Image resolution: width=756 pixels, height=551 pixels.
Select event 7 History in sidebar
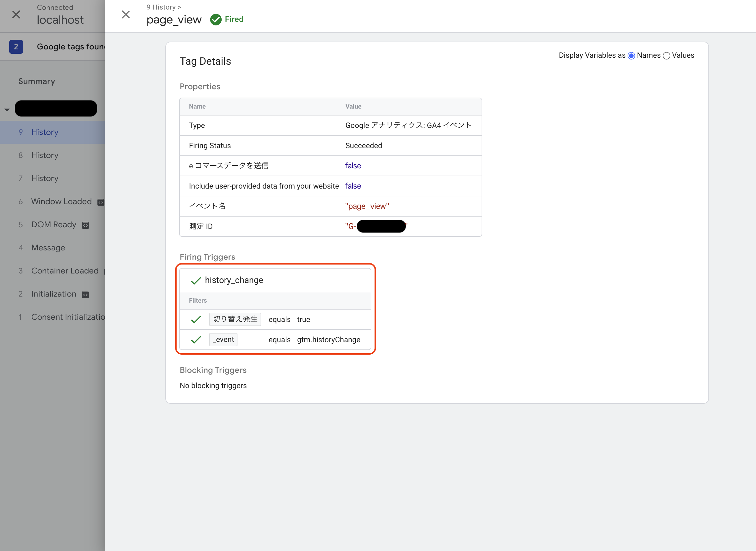pos(45,178)
